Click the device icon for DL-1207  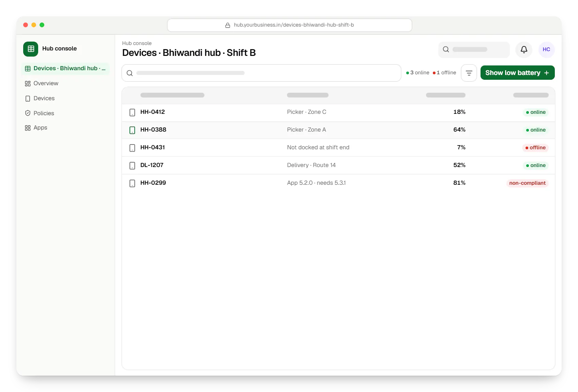[132, 166]
